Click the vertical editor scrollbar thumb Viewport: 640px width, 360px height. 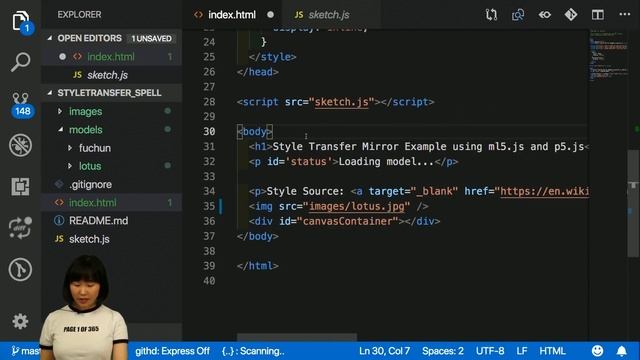(x=633, y=203)
